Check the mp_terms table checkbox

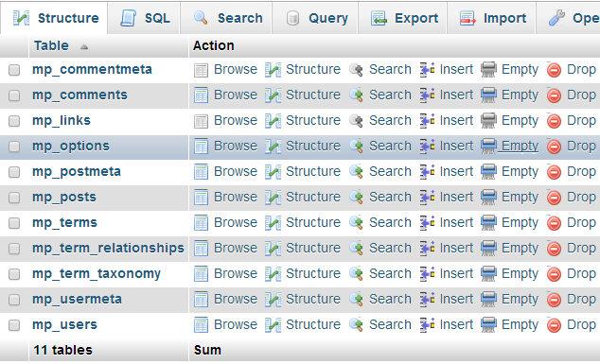14,223
